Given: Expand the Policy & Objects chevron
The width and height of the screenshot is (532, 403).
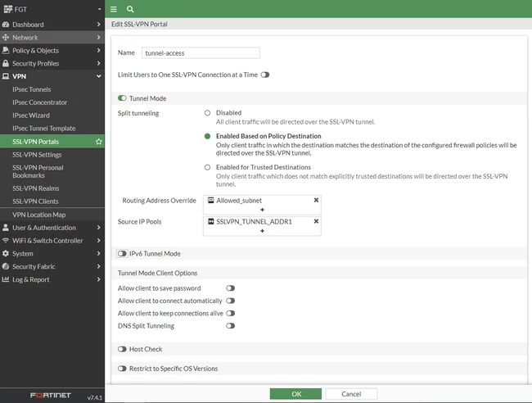Looking at the screenshot, I should click(98, 50).
